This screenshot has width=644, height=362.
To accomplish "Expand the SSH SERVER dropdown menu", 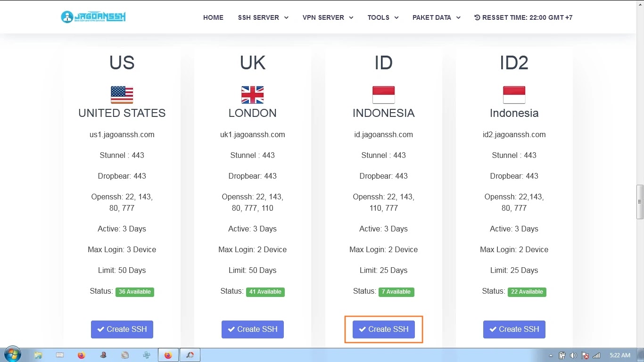I will (263, 17).
